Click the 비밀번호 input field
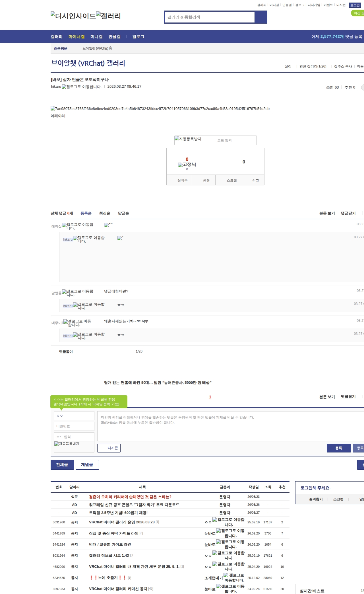364x594 pixels. tap(74, 426)
